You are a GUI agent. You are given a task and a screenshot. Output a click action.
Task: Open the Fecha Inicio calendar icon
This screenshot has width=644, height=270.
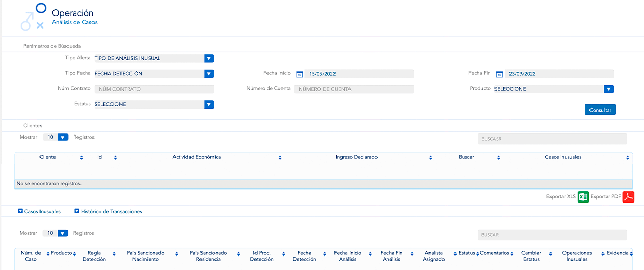(x=299, y=74)
